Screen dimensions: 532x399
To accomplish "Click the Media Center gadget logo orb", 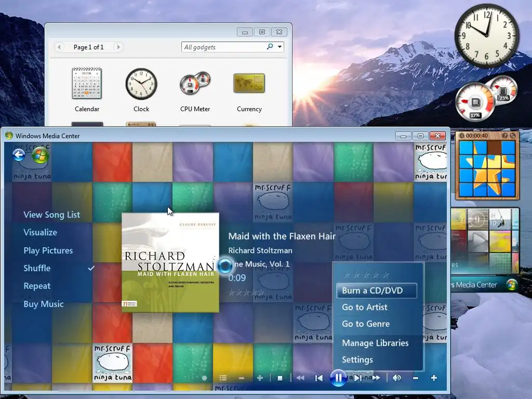I will click(x=512, y=284).
